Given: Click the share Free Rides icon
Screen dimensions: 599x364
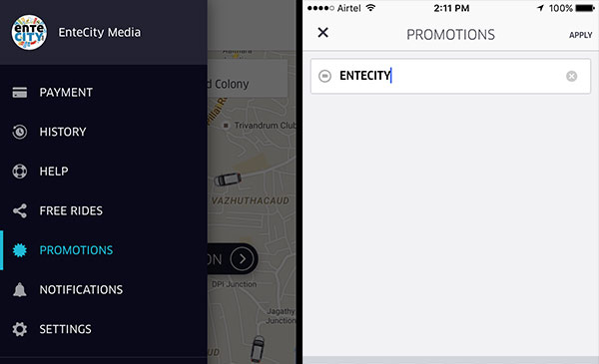Looking at the screenshot, I should click(20, 211).
